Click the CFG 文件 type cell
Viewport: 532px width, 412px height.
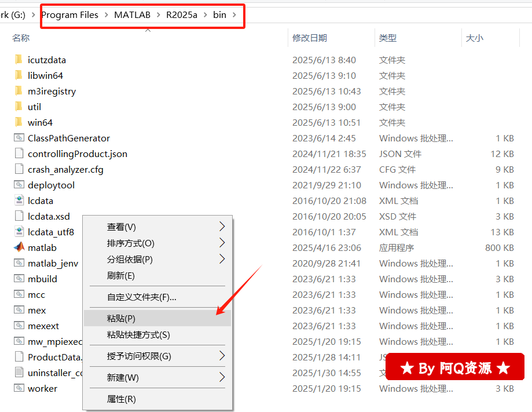click(x=397, y=169)
